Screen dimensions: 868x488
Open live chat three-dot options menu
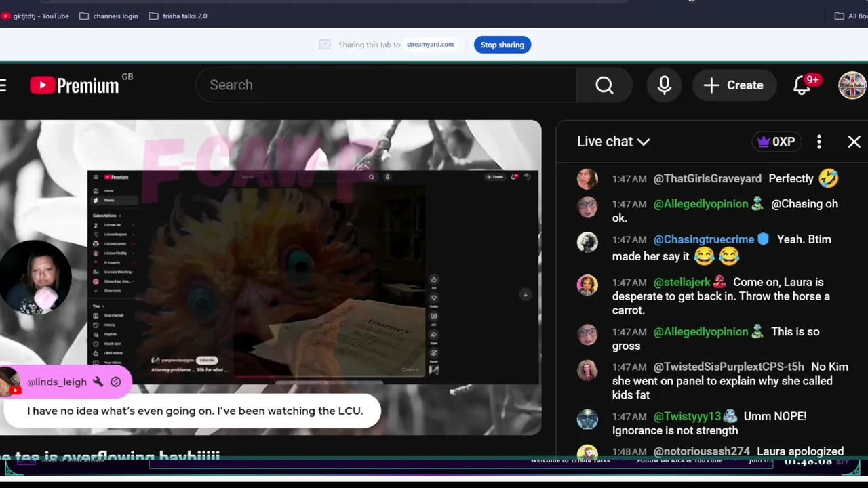click(x=819, y=142)
